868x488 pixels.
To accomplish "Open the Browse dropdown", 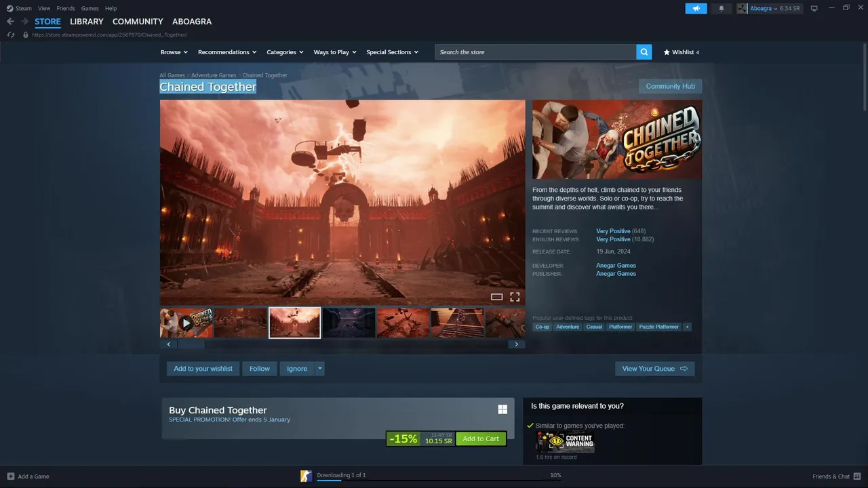I will [x=174, y=52].
